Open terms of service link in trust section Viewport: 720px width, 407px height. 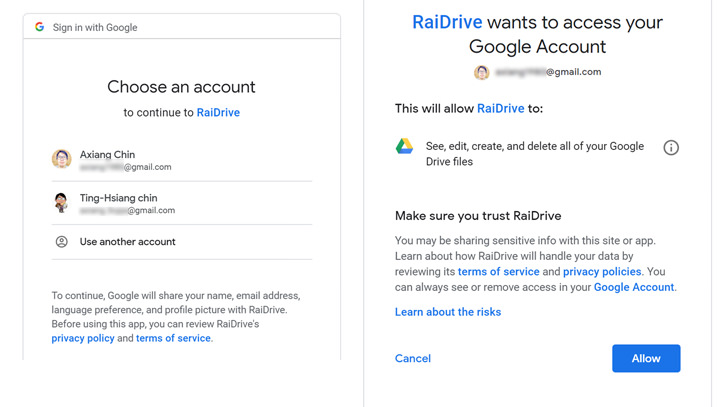(499, 271)
